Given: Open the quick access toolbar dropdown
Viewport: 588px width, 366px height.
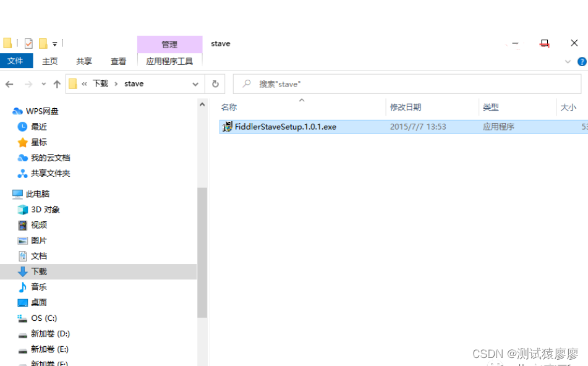Looking at the screenshot, I should [x=55, y=44].
